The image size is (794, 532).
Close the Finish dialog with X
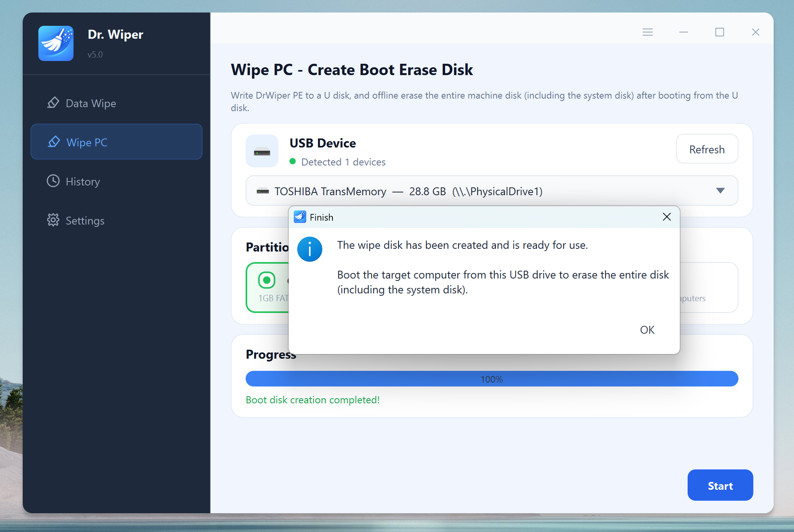click(x=667, y=217)
